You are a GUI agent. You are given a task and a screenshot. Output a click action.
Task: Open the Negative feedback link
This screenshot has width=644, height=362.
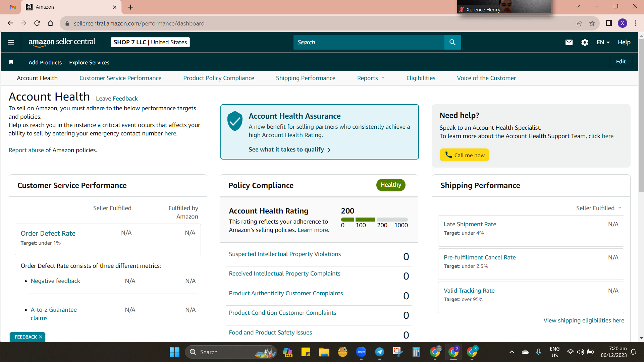click(55, 281)
